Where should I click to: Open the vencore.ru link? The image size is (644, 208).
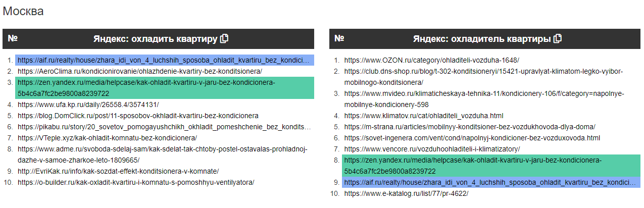point(432,149)
